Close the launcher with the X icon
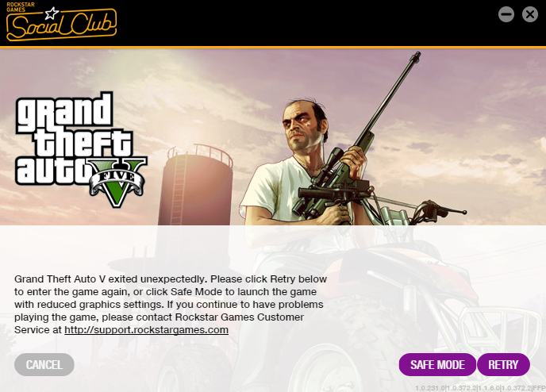The height and width of the screenshot is (392, 546). pyautogui.click(x=529, y=14)
